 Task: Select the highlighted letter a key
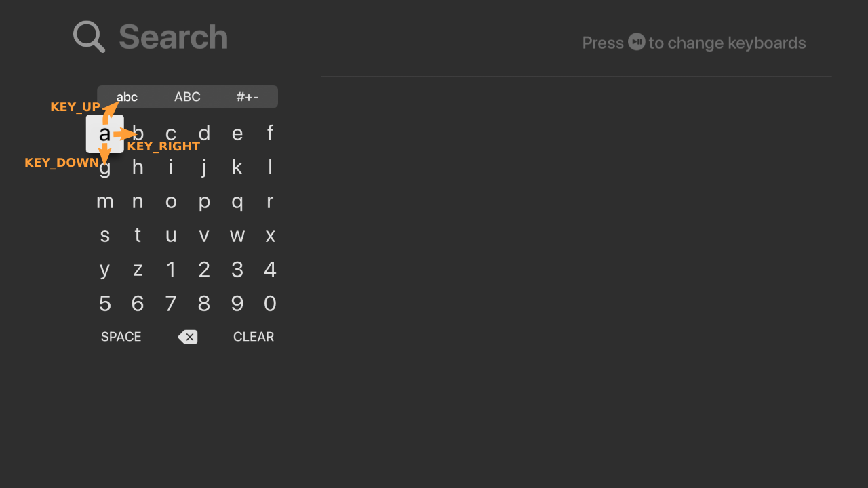105,134
